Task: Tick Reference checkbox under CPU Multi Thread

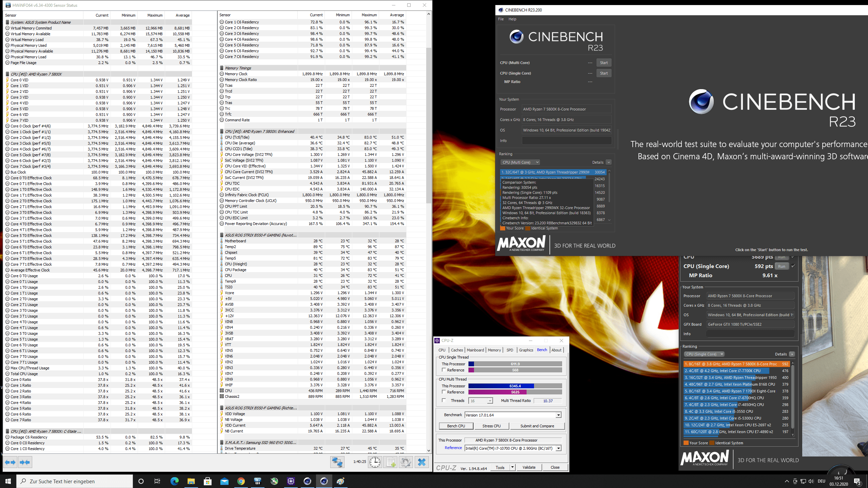Action: tap(443, 392)
